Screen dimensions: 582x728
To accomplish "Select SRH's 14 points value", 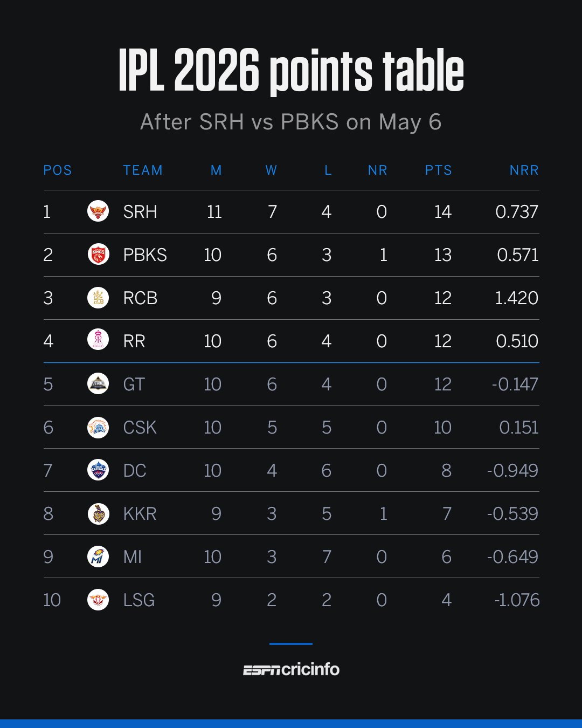I will click(x=443, y=211).
